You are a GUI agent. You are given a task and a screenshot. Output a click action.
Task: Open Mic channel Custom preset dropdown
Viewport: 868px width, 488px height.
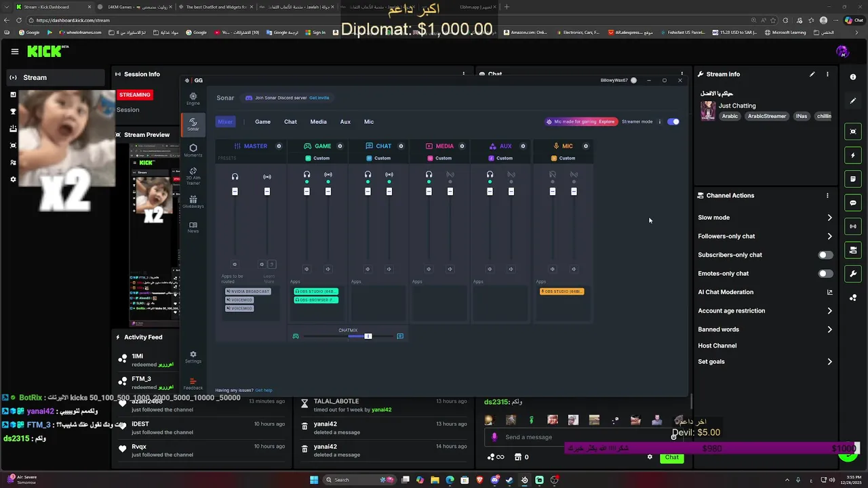point(563,159)
